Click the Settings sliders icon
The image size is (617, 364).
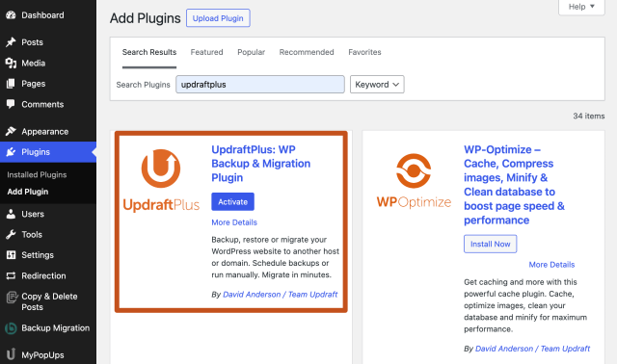coord(11,255)
